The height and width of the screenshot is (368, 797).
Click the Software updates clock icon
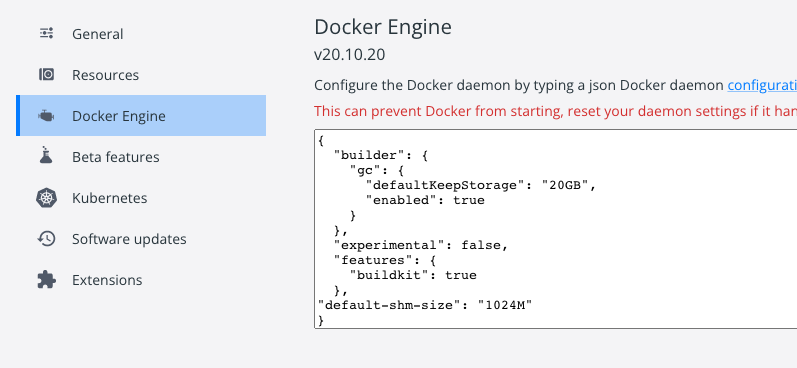[46, 238]
